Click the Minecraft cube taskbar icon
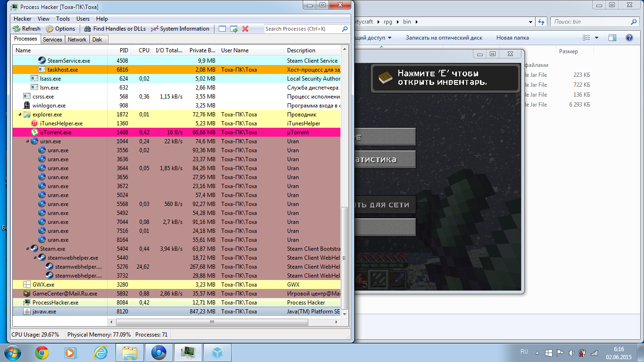Image resolution: width=644 pixels, height=362 pixels. pyautogui.click(x=217, y=352)
